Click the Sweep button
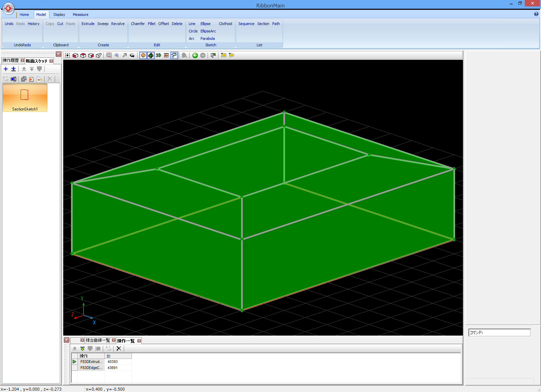This screenshot has width=541, height=392. point(103,24)
